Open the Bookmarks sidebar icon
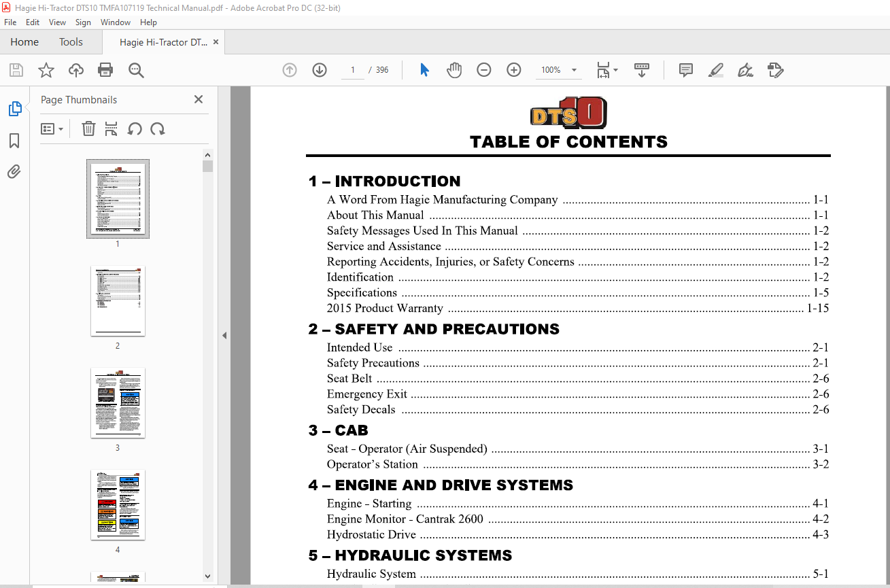 14,141
